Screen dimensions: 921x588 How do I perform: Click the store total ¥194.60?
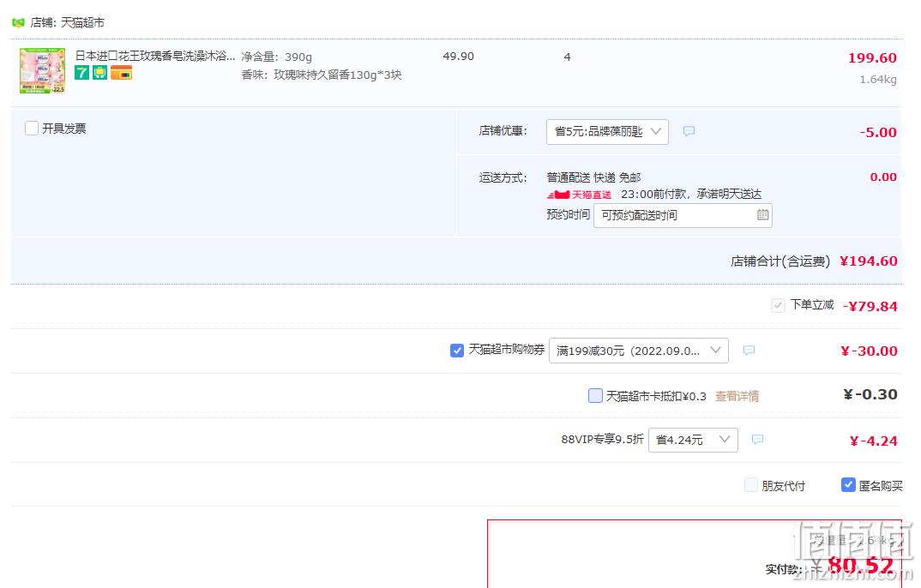(x=868, y=261)
